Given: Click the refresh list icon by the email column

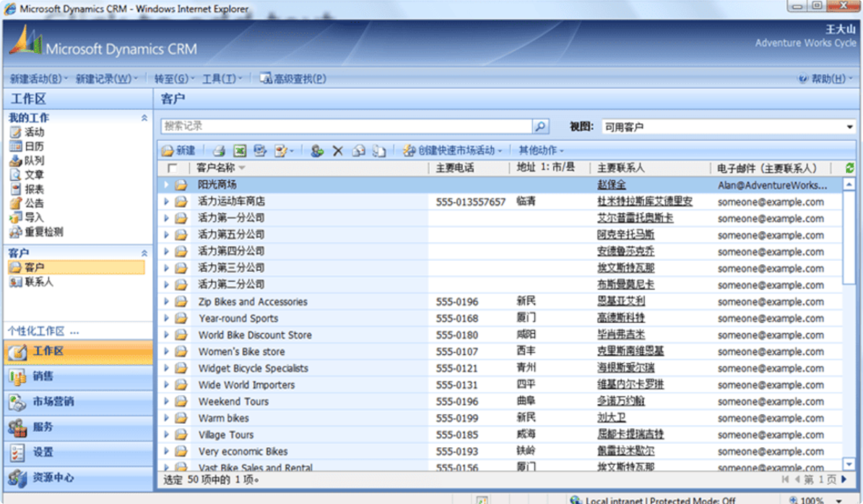Looking at the screenshot, I should coord(850,168).
